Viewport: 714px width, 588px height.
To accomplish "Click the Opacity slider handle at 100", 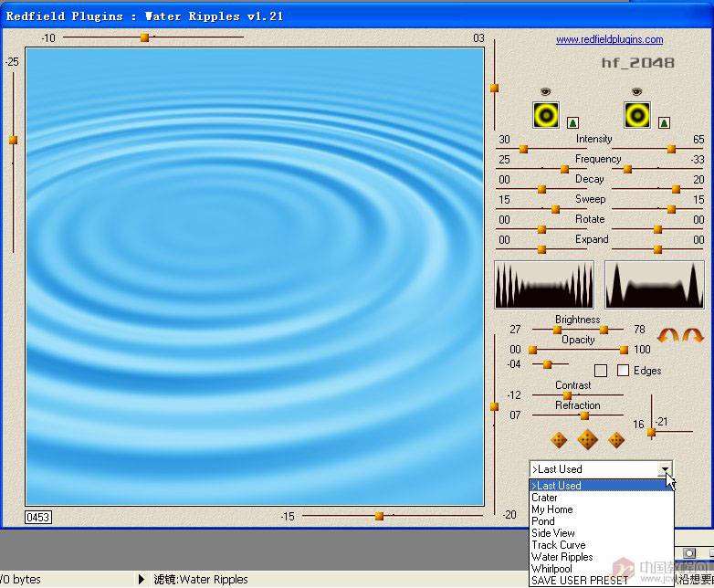I will 624,350.
